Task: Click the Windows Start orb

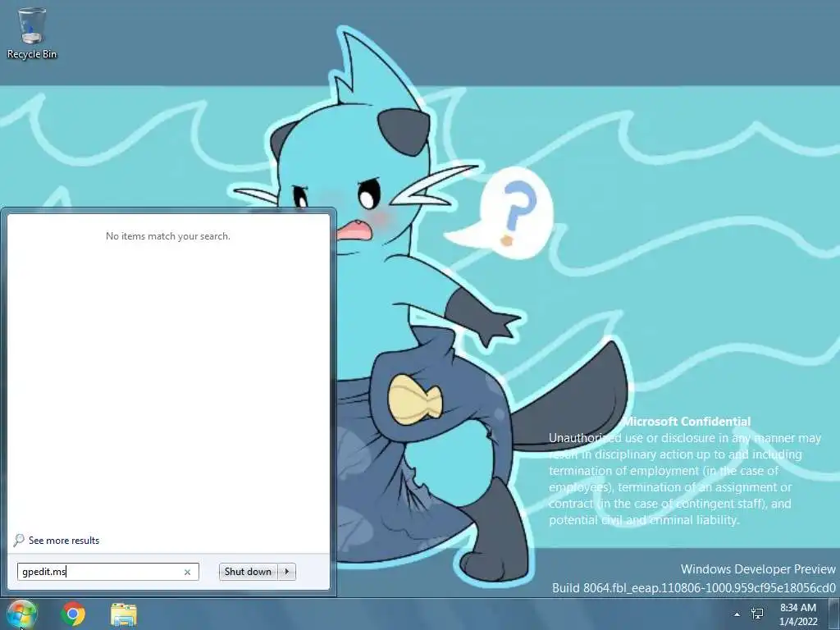Action: [22, 614]
